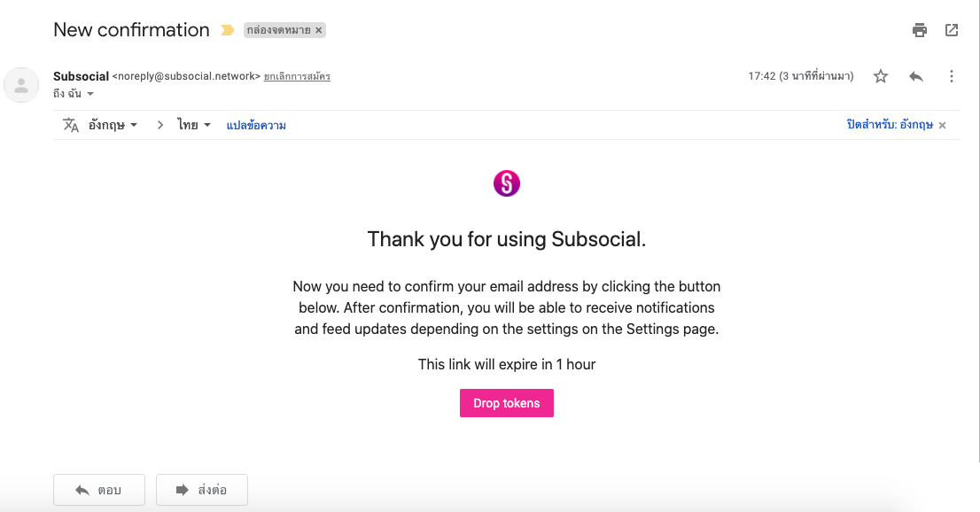This screenshot has width=980, height=512.
Task: Click the Subsocial logo in email body
Action: 507,183
